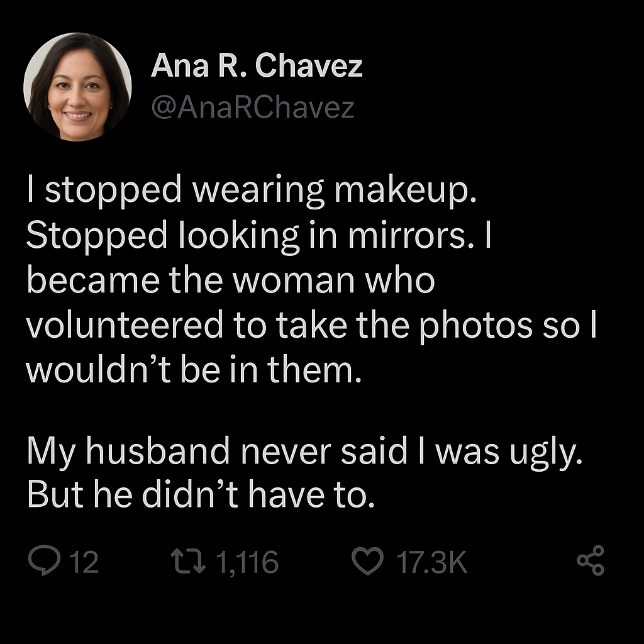The image size is (644, 644).
Task: Click the line "My husband never said"
Action: point(306,452)
